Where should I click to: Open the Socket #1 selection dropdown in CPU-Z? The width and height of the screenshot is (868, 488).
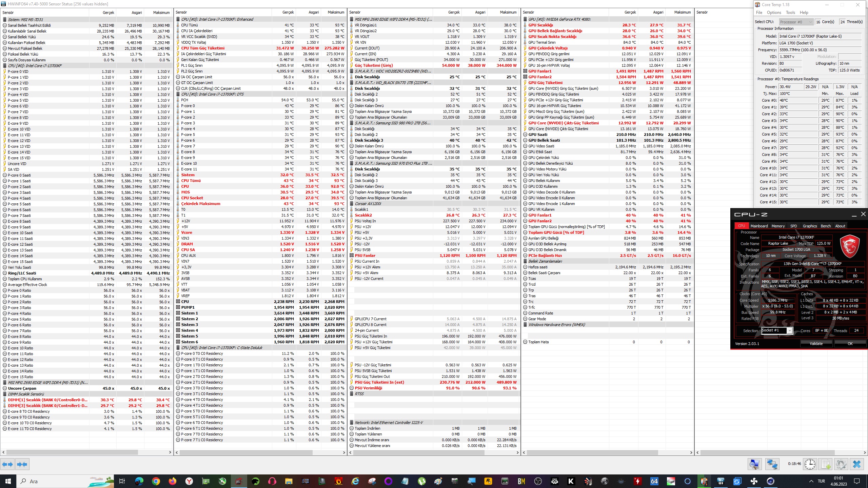(777, 330)
